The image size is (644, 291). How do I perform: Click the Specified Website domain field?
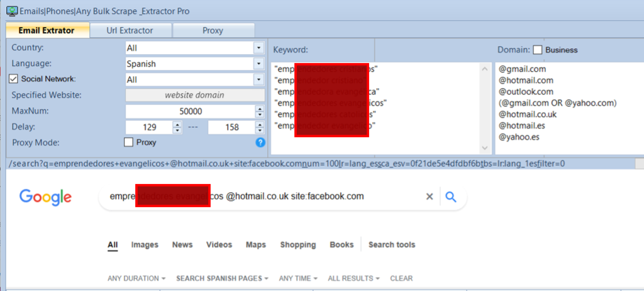(195, 95)
